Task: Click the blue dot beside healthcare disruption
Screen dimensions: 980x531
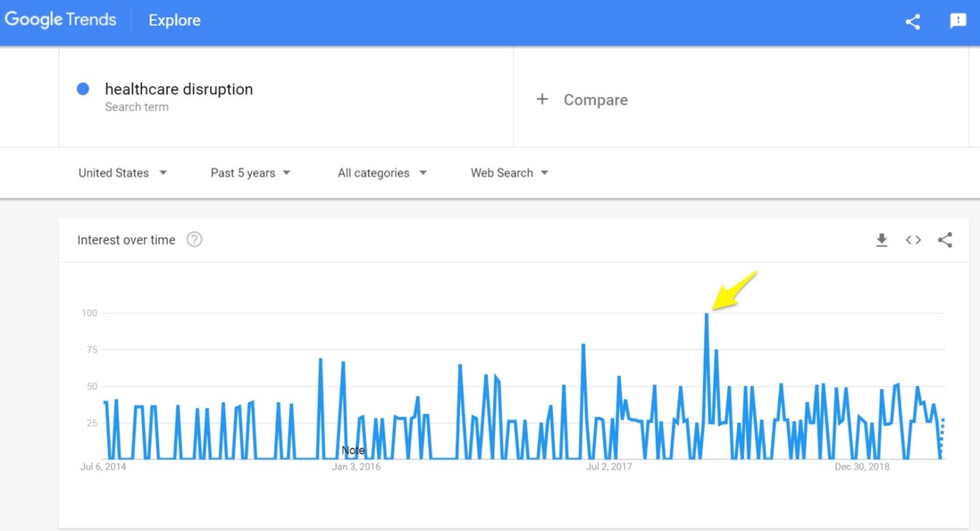Action: point(83,89)
